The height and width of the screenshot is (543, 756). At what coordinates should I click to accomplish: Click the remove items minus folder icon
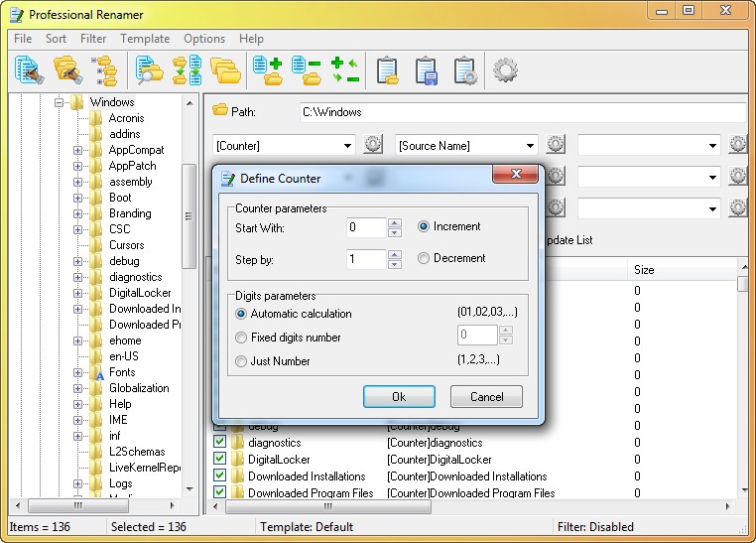307,70
